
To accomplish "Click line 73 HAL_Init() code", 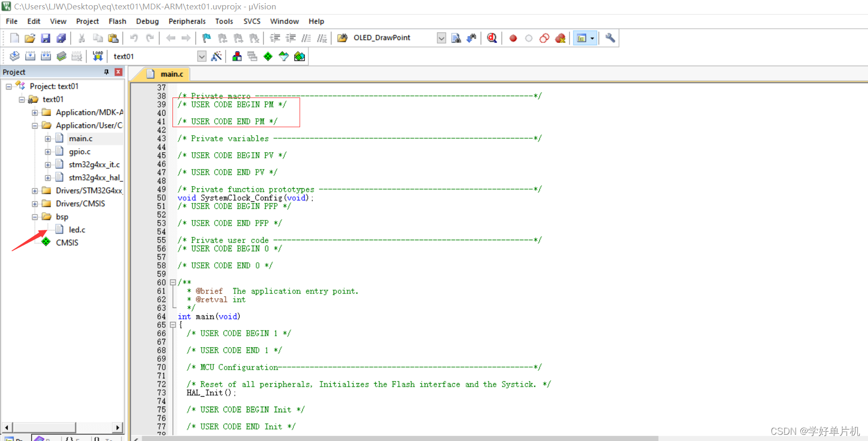I will pyautogui.click(x=211, y=393).
